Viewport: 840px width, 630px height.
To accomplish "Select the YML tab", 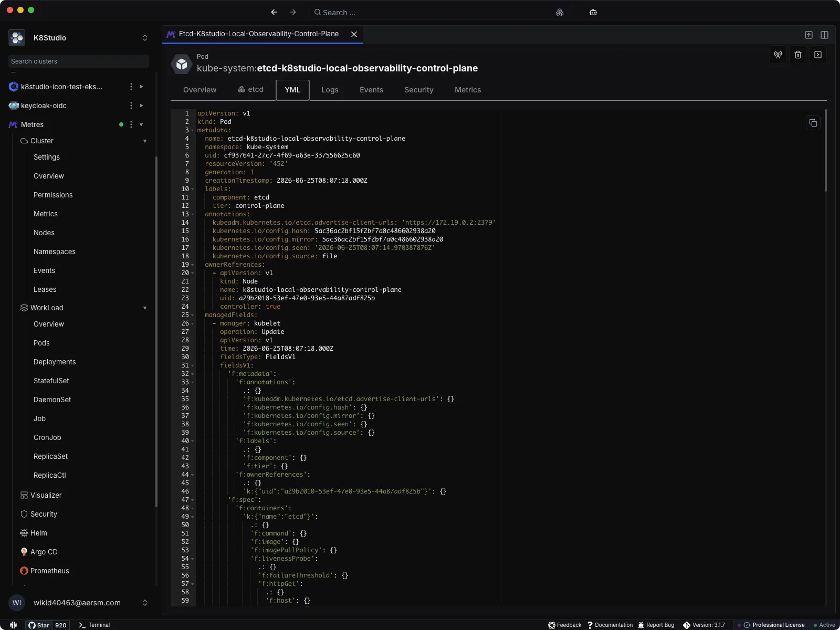I will coord(292,90).
